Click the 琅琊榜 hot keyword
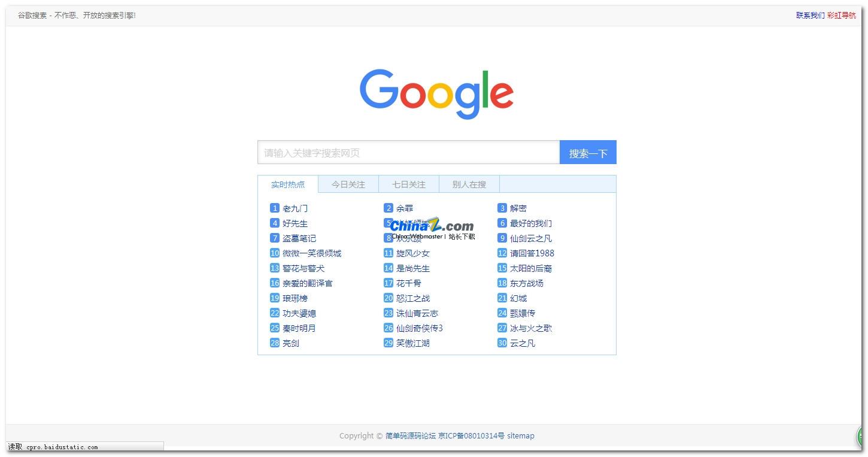 [295, 298]
